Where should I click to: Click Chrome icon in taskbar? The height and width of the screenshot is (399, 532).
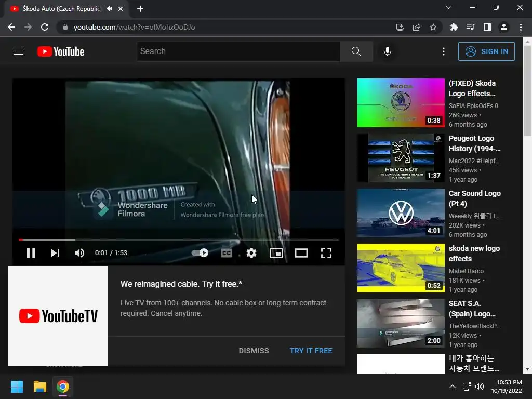63,387
